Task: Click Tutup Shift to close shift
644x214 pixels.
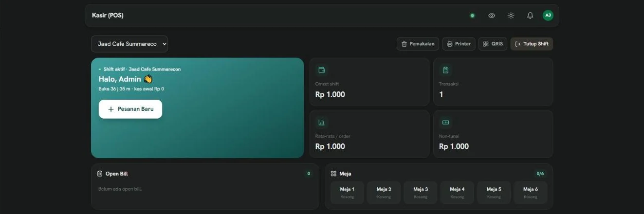Action: [x=532, y=44]
